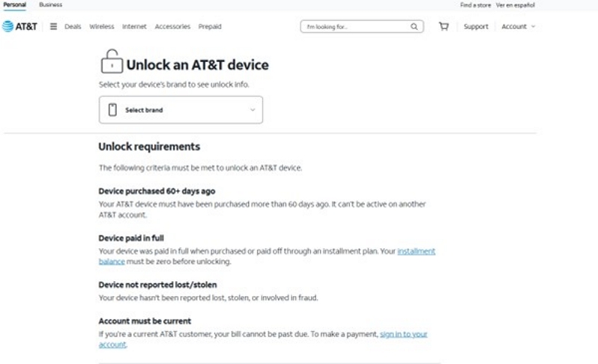Image resolution: width=598 pixels, height=364 pixels.
Task: Click the search magnifier icon
Action: coord(414,27)
